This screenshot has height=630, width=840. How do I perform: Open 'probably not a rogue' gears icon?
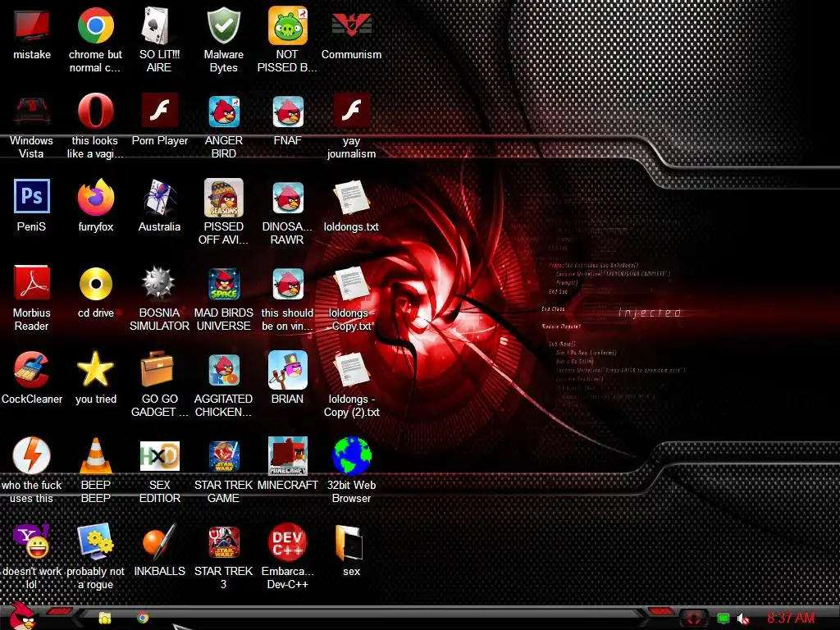pyautogui.click(x=95, y=541)
